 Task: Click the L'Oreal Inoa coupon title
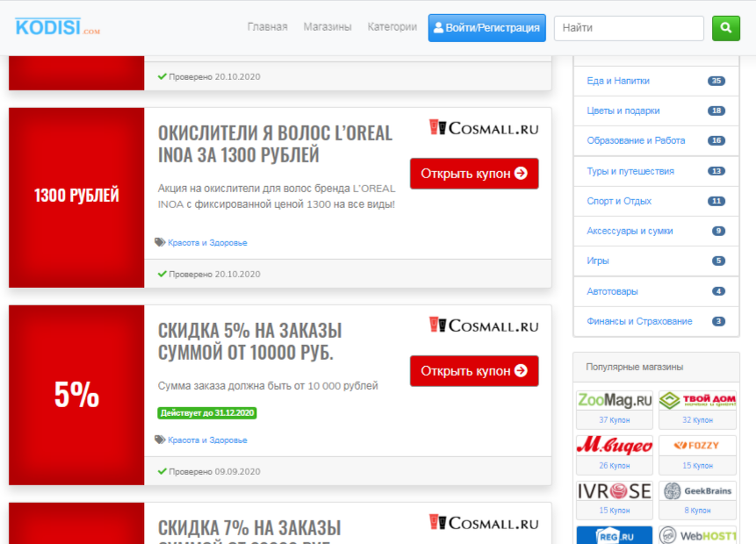coord(275,144)
